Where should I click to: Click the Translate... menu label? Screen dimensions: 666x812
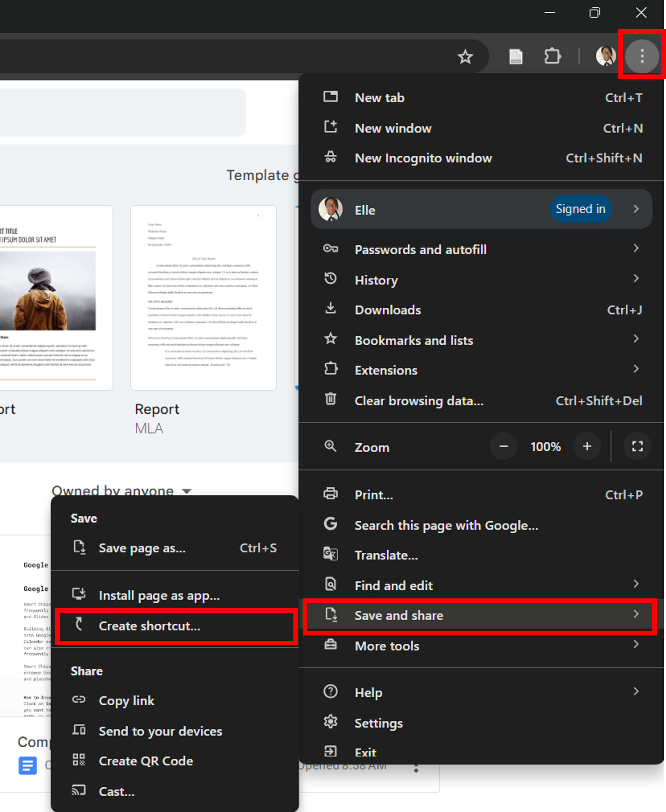click(386, 555)
